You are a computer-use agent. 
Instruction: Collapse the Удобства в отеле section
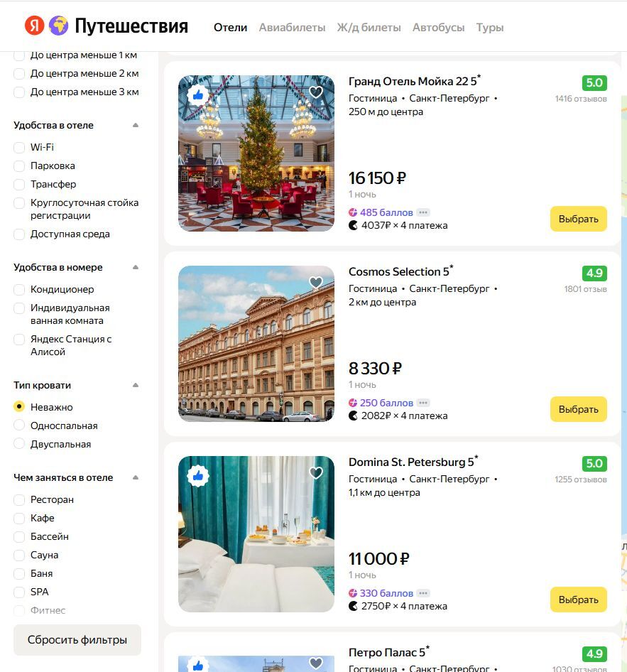coord(136,125)
